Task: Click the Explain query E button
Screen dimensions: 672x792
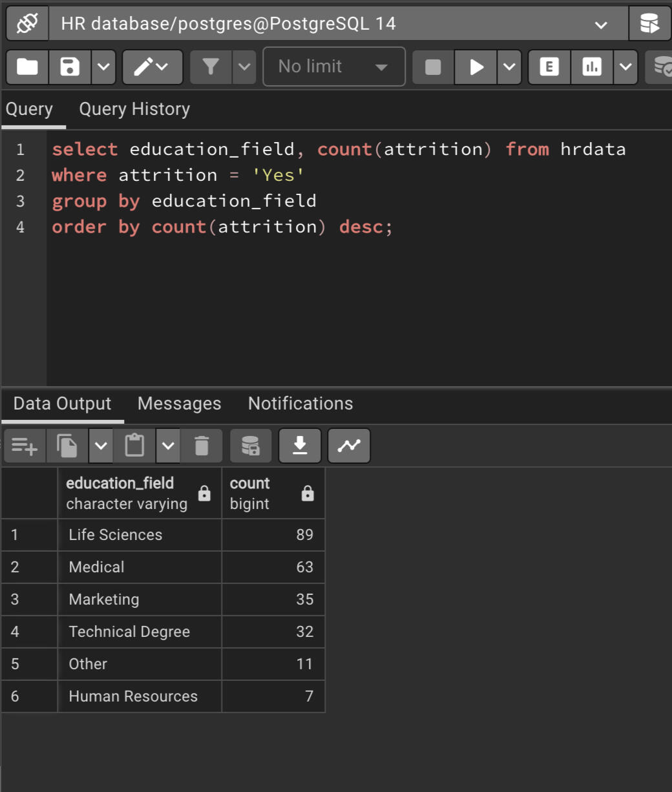Action: point(549,67)
